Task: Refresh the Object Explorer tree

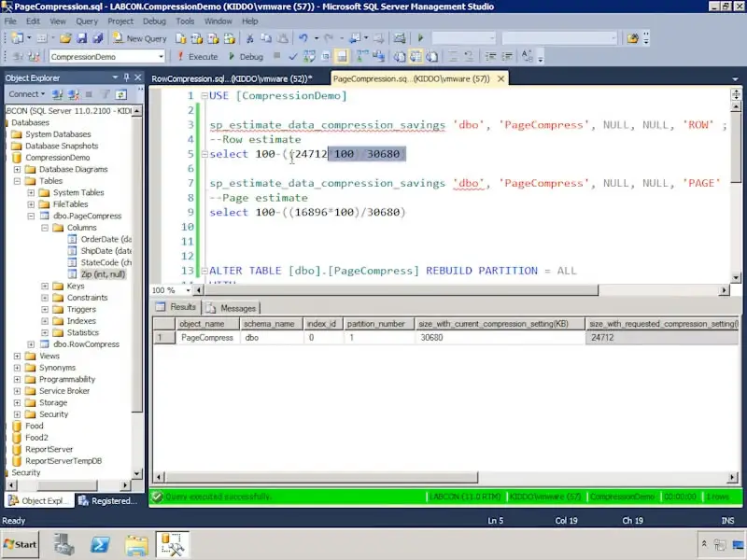Action: pos(121,94)
